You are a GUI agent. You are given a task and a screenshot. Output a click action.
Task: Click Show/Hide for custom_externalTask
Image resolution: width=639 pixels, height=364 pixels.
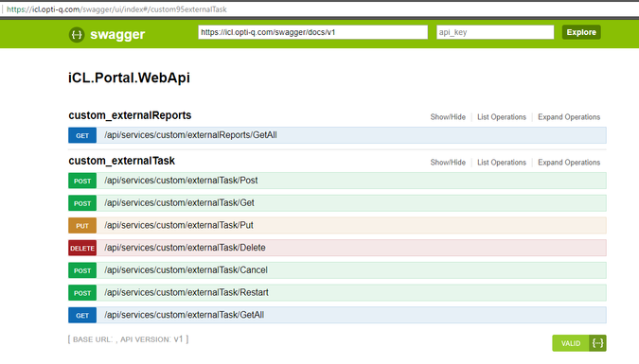tap(448, 163)
